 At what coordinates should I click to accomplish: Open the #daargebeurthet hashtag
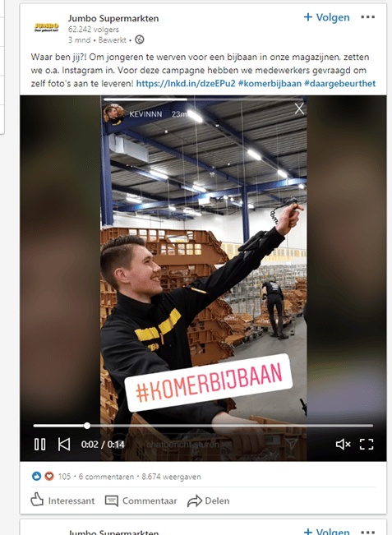(339, 84)
